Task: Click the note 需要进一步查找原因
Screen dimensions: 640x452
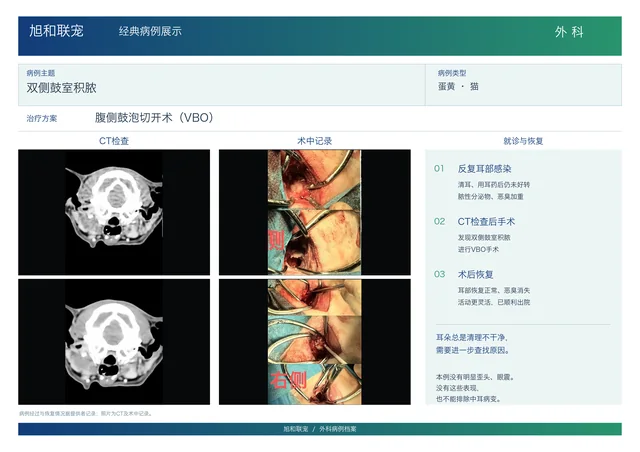Action: coord(473,350)
